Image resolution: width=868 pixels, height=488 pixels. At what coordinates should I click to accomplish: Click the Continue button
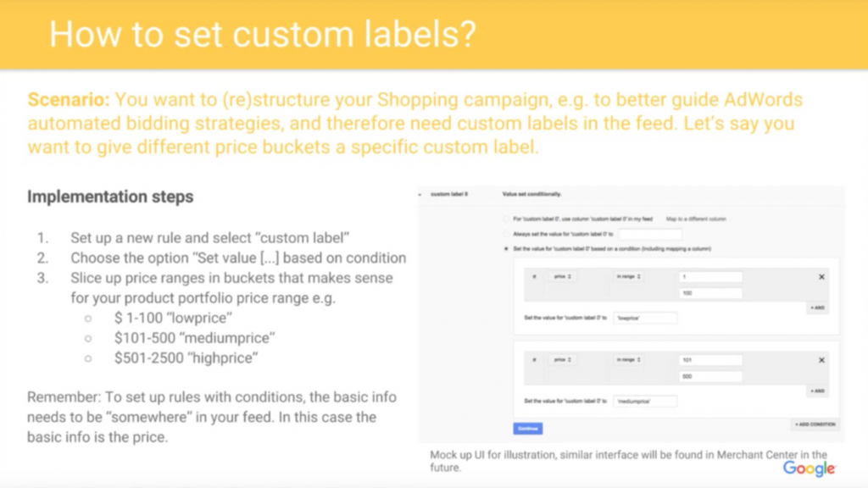[x=527, y=428]
